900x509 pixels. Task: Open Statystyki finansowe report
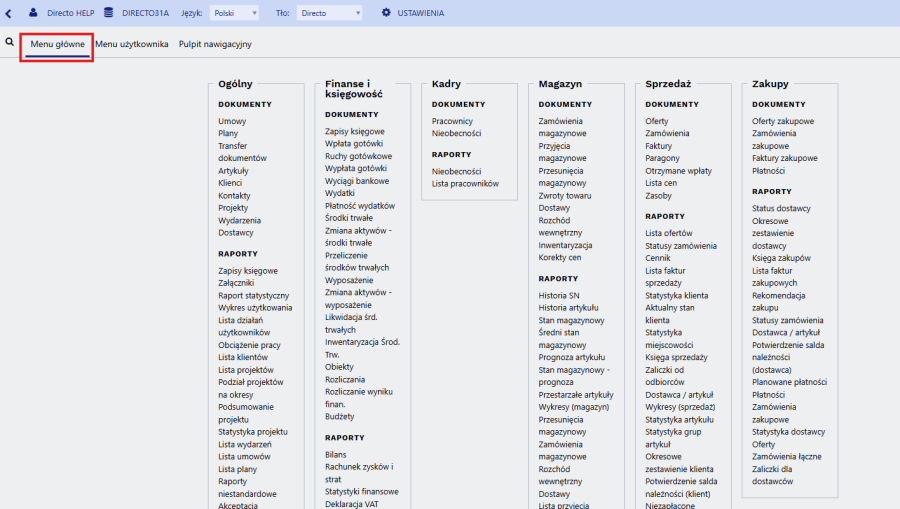[362, 492]
